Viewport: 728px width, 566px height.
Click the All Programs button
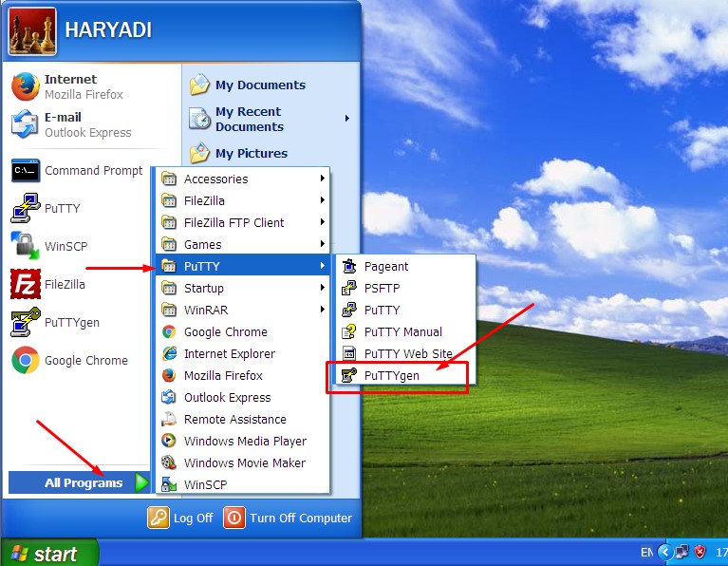(x=84, y=482)
